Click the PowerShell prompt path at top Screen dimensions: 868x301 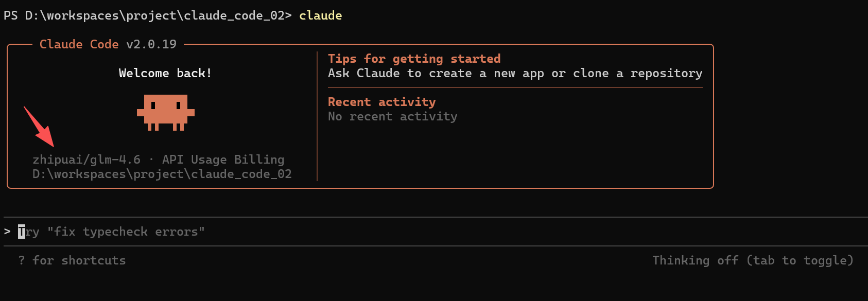[147, 15]
